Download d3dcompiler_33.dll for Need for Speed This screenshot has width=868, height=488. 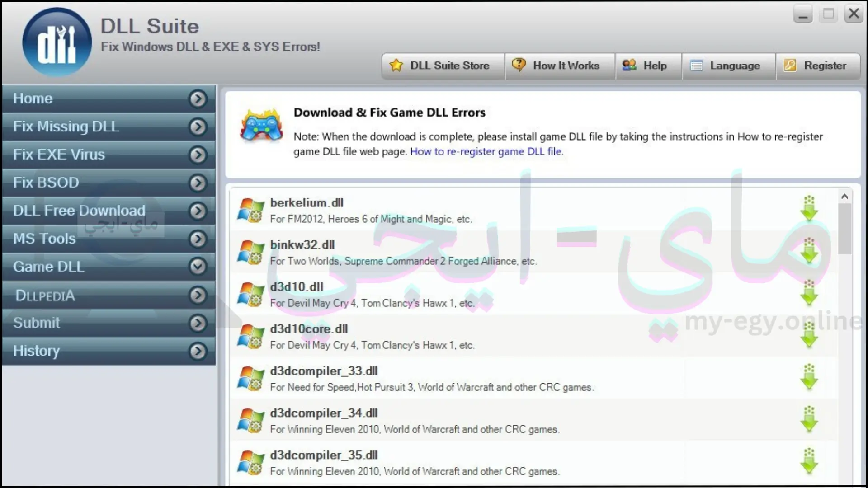(x=809, y=378)
